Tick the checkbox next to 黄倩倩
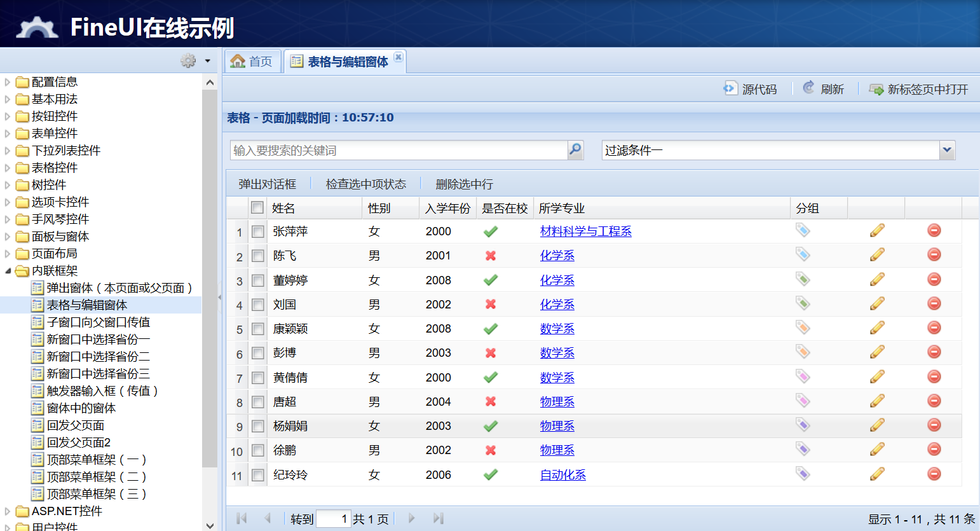The width and height of the screenshot is (980, 531). pyautogui.click(x=258, y=378)
